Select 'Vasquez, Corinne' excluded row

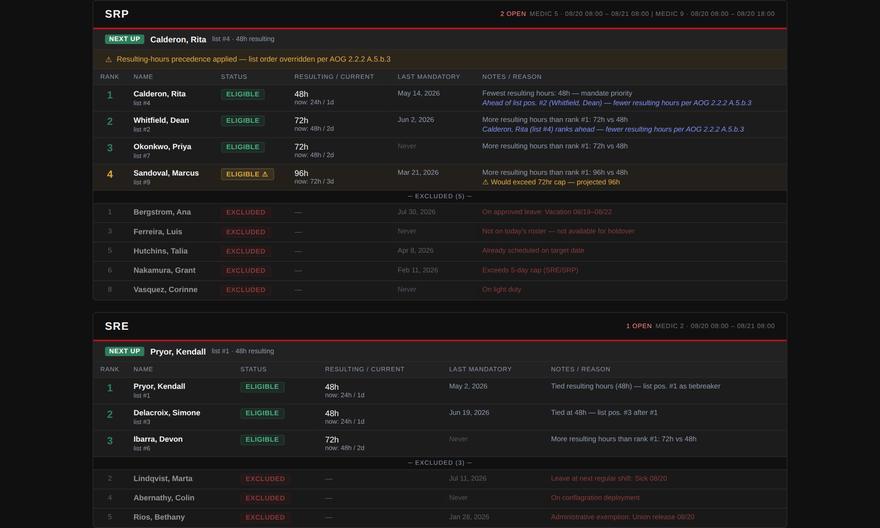tap(440, 290)
